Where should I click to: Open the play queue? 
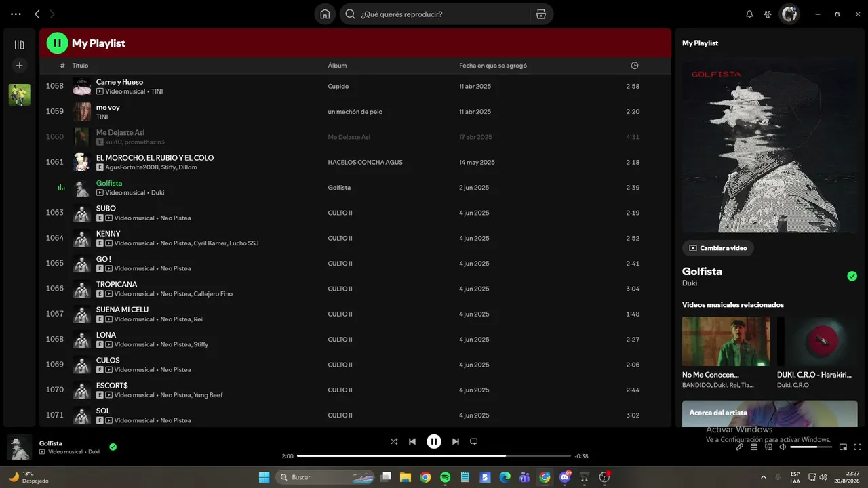[x=754, y=447]
